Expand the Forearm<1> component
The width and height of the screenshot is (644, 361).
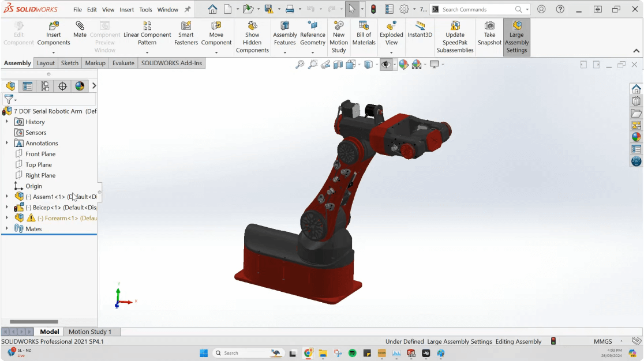(6, 218)
